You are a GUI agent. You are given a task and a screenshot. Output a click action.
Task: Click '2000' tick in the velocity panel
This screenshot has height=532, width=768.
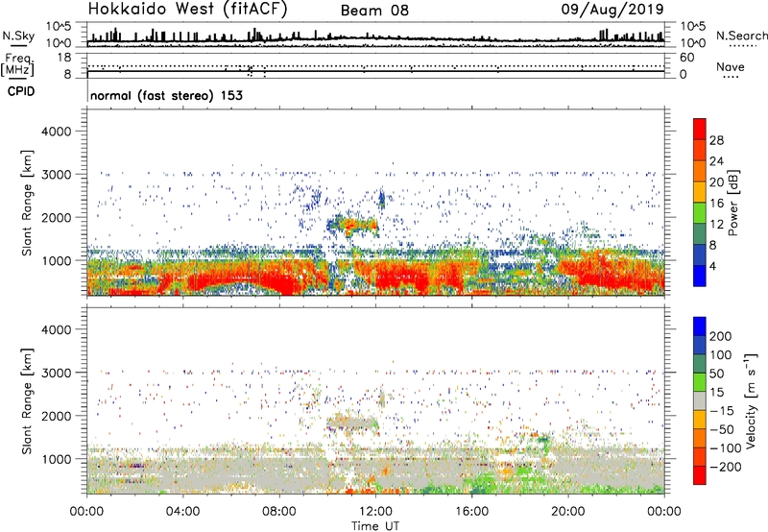57,416
